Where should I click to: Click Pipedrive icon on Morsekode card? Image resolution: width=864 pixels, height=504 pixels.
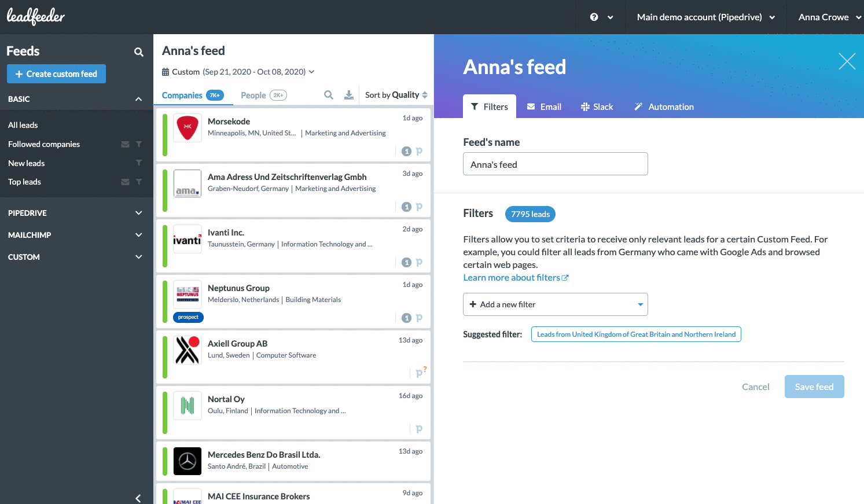[419, 151]
